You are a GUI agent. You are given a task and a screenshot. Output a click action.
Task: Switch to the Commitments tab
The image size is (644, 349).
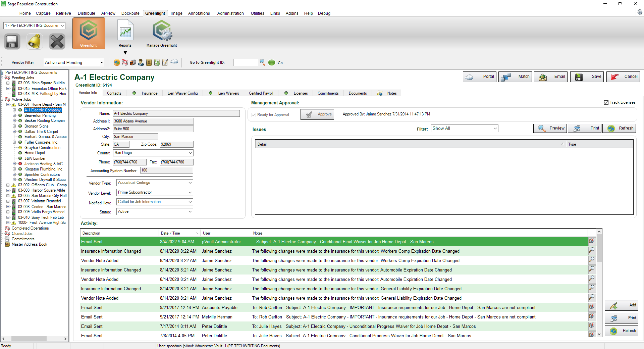[x=328, y=93]
